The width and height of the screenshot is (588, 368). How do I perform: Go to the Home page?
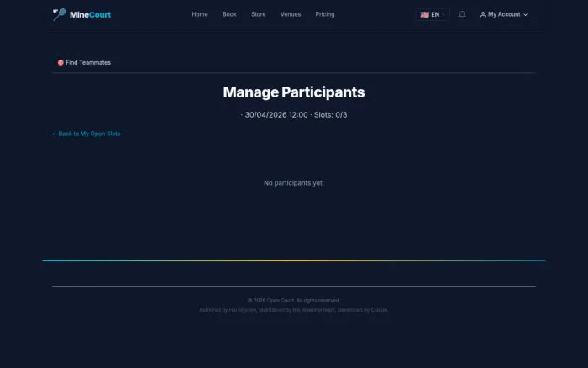click(x=200, y=14)
